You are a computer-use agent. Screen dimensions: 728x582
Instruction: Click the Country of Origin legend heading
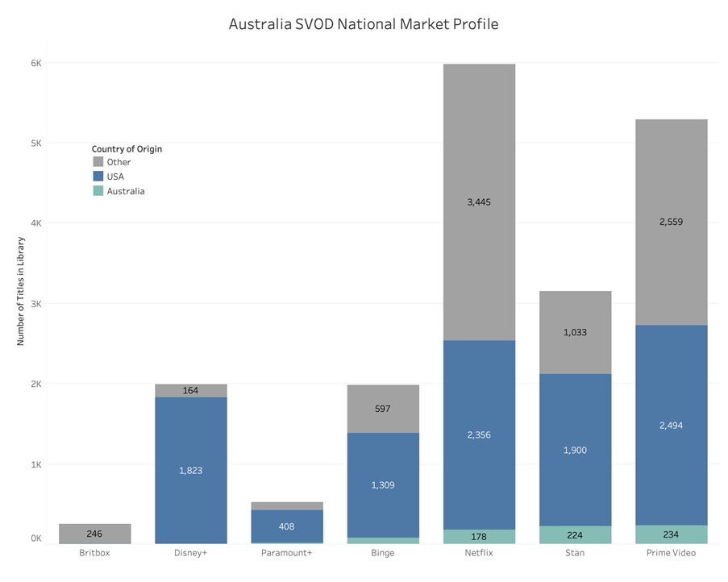[x=127, y=149]
